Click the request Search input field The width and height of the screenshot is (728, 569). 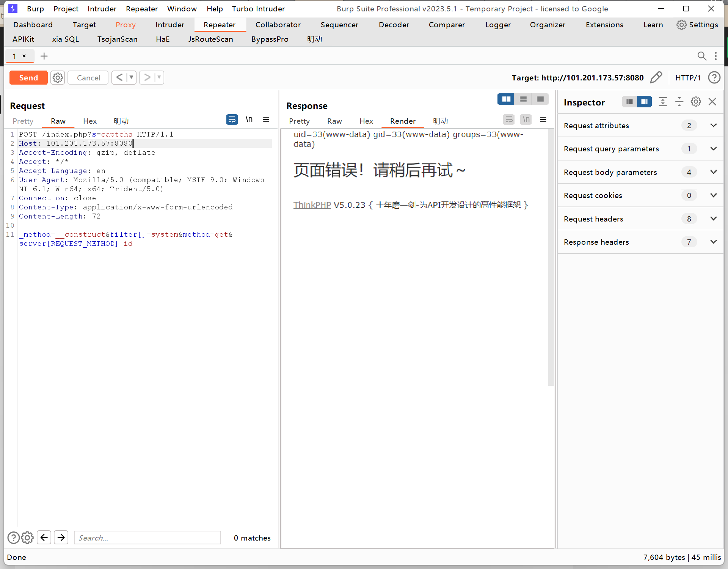click(147, 538)
